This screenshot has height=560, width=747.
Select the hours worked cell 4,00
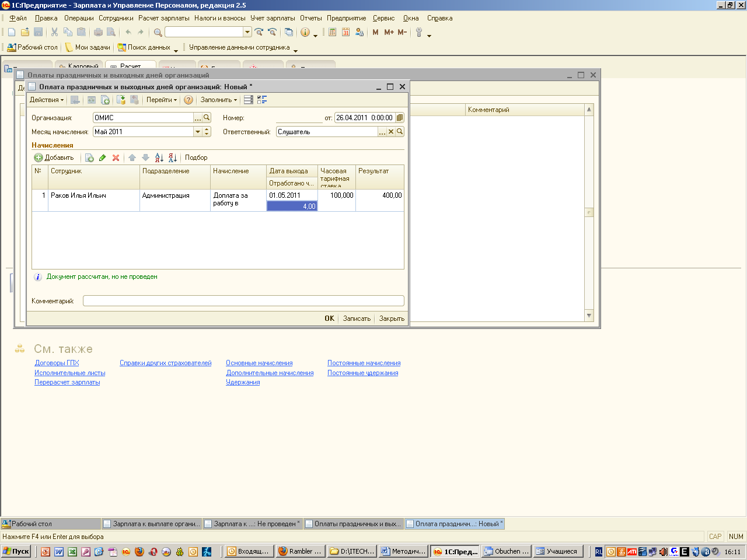click(x=292, y=206)
